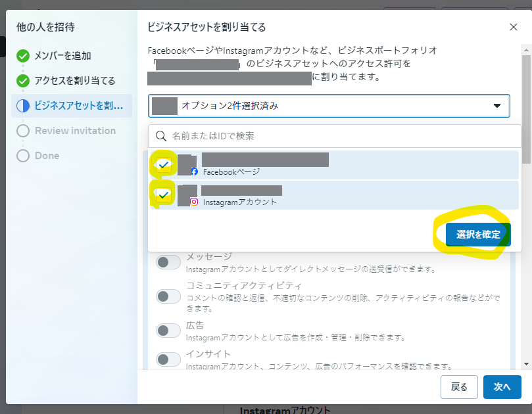
Task: Click the vertical scrollbar thumb
Action: 526,109
